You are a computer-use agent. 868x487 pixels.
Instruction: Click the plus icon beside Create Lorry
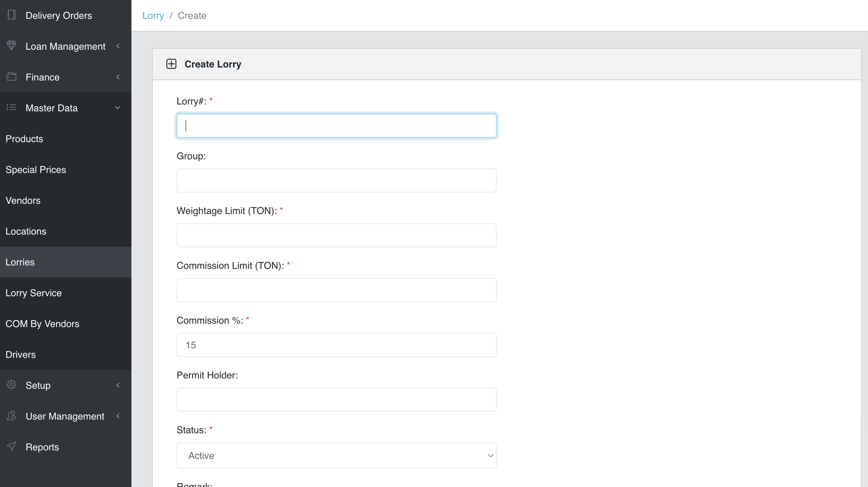click(171, 64)
